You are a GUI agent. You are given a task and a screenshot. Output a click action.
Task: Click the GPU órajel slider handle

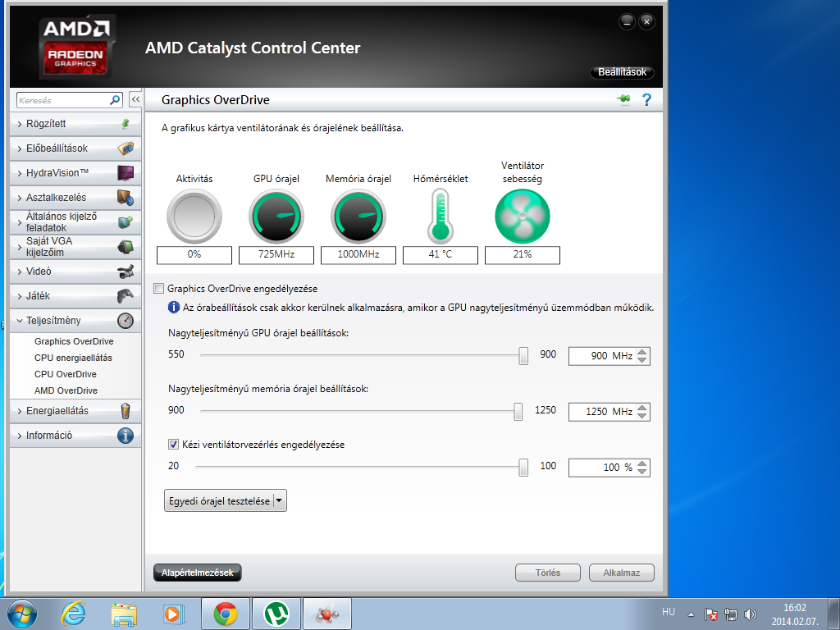[x=523, y=356]
